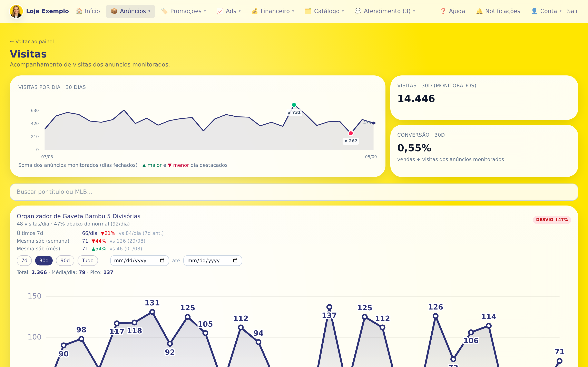Select the 90d period filter
The image size is (588, 367).
pyautogui.click(x=65, y=260)
